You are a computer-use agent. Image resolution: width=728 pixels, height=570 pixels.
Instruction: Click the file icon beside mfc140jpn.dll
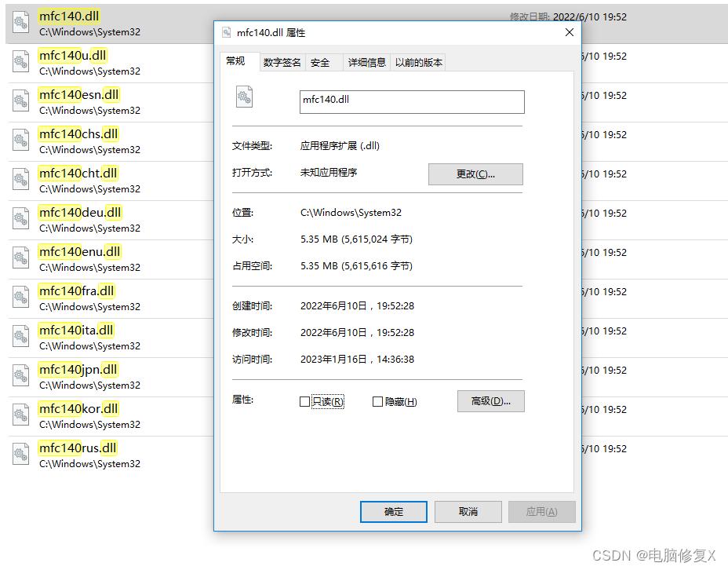tap(20, 375)
